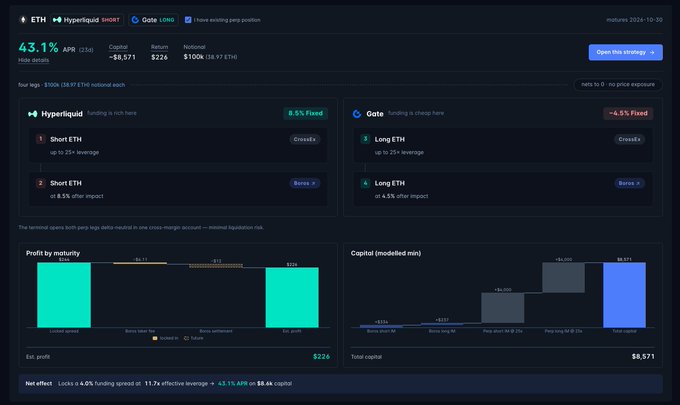The height and width of the screenshot is (405, 680).
Task: Click the $226 Est. profit total
Action: pos(321,356)
